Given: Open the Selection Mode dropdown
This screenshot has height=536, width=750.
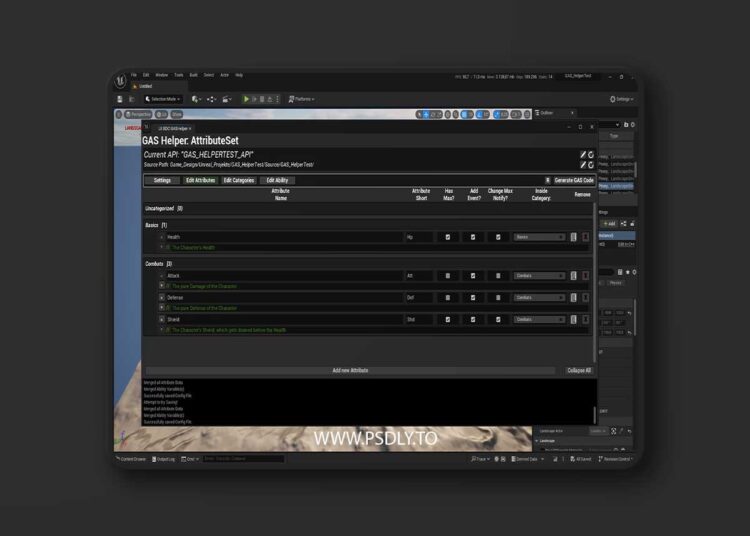Looking at the screenshot, I should click(x=165, y=99).
